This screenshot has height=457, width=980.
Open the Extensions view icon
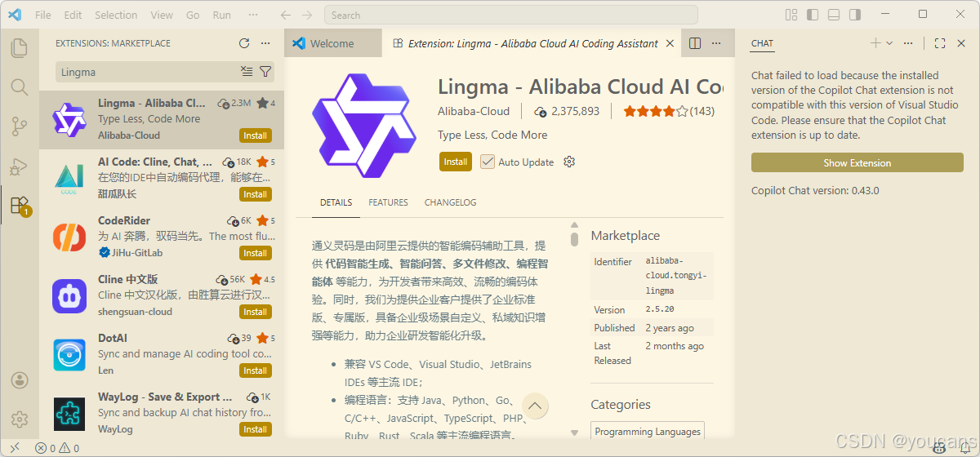[20, 205]
